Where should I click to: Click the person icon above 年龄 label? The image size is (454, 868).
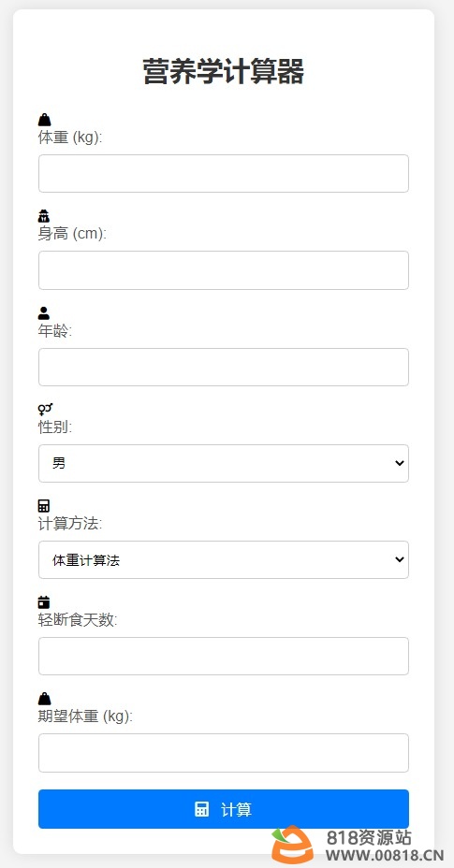tap(44, 312)
